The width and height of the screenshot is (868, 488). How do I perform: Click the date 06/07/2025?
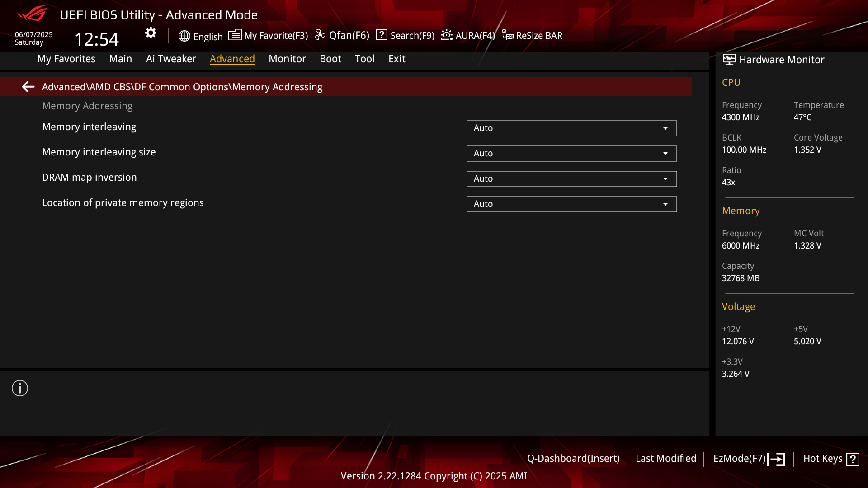point(34,34)
